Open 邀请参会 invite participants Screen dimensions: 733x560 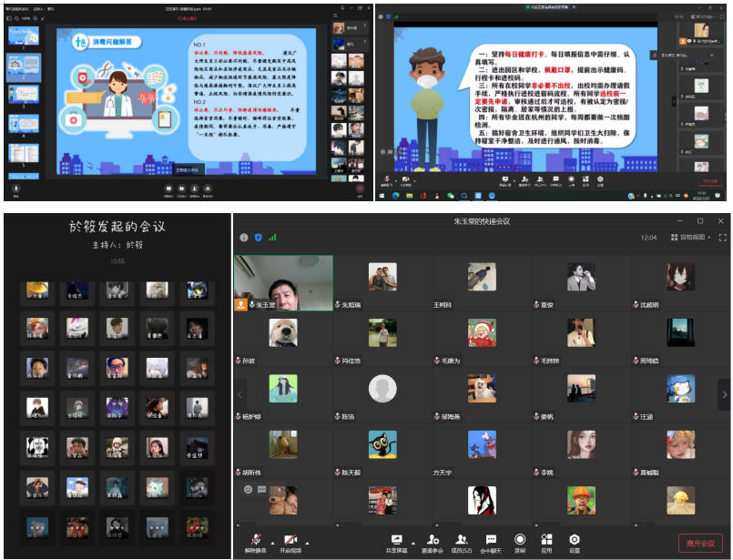pyautogui.click(x=433, y=540)
